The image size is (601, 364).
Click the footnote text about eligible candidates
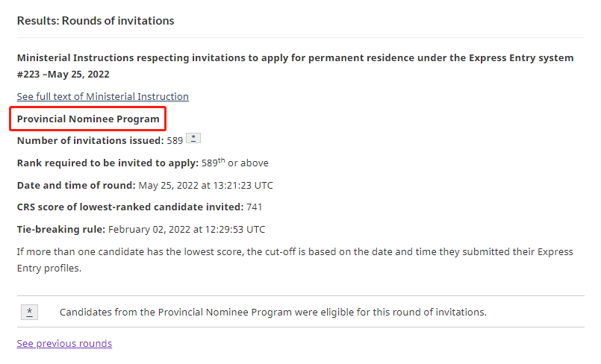pyautogui.click(x=273, y=313)
